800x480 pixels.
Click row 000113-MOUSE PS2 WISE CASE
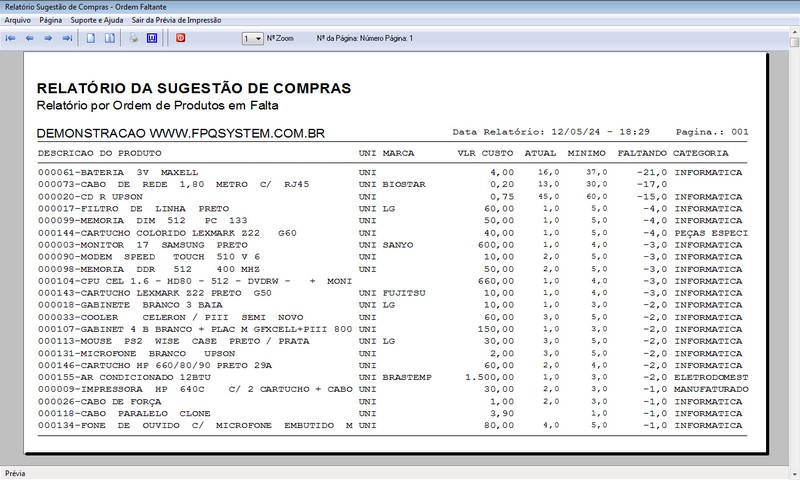click(x=392, y=341)
